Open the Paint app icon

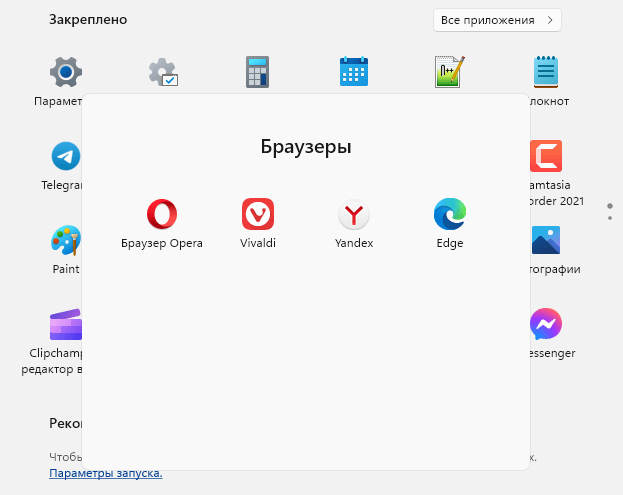66,240
